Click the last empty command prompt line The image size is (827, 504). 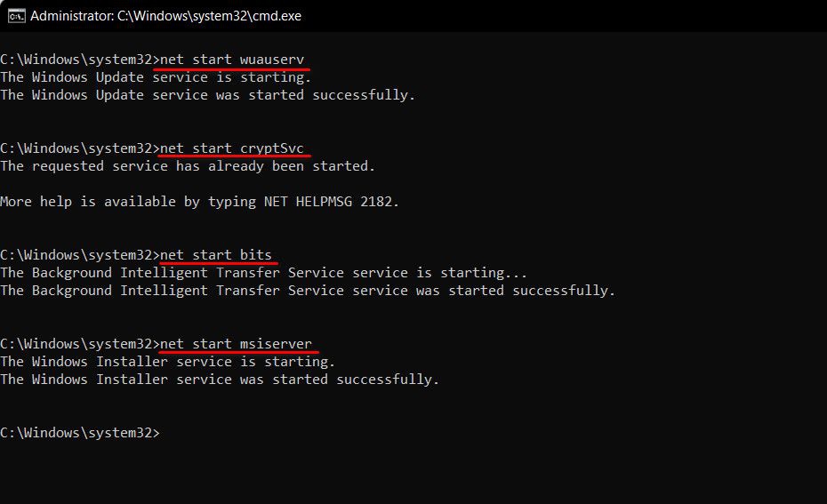(80, 433)
